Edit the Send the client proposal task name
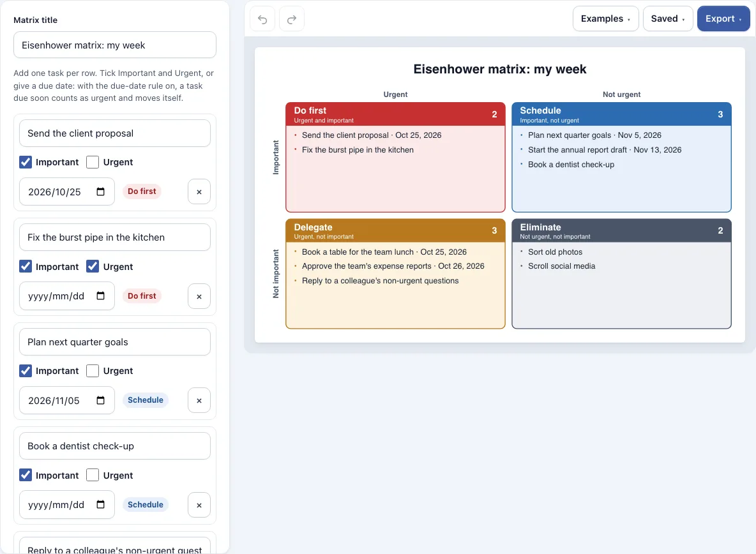The image size is (756, 554). tap(115, 133)
